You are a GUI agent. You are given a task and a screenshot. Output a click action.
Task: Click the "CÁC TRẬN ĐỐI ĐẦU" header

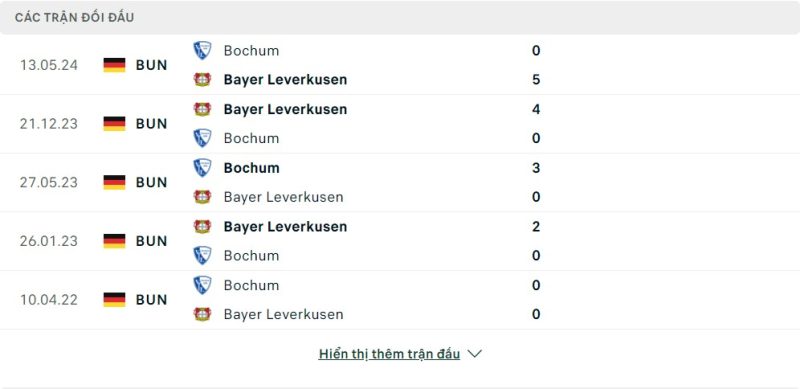coord(74,17)
